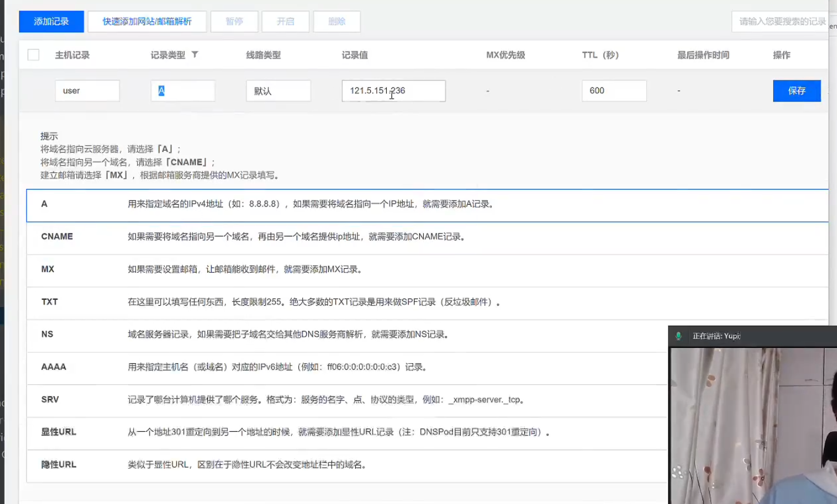The height and width of the screenshot is (504, 837).
Task: Select the SRV record type row
Action: point(347,400)
